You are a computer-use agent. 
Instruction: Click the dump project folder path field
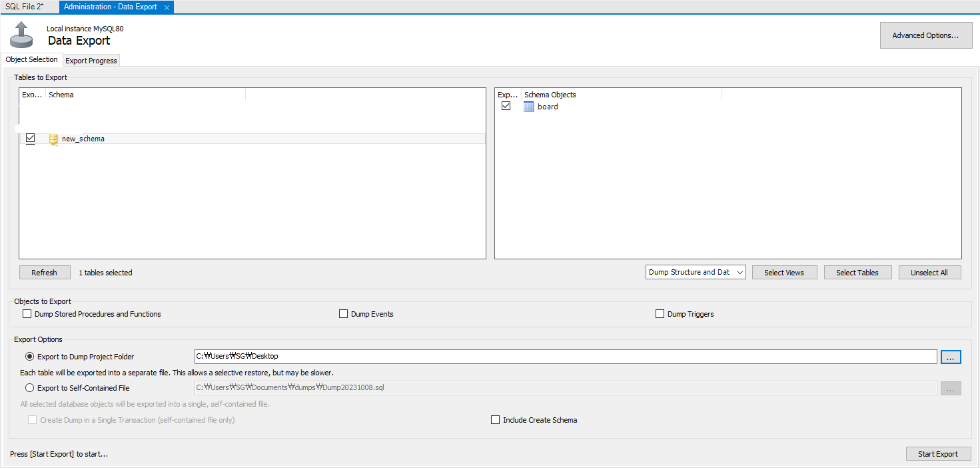pyautogui.click(x=565, y=357)
